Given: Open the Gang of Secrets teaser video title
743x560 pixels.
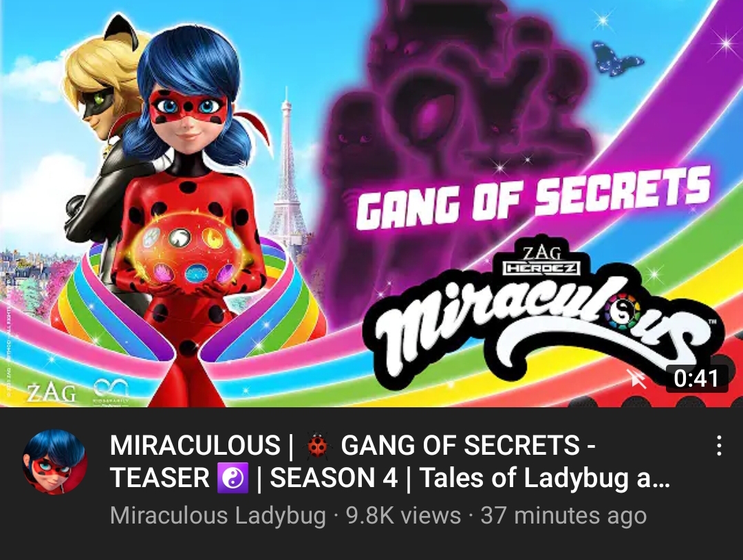Looking at the screenshot, I should click(389, 462).
